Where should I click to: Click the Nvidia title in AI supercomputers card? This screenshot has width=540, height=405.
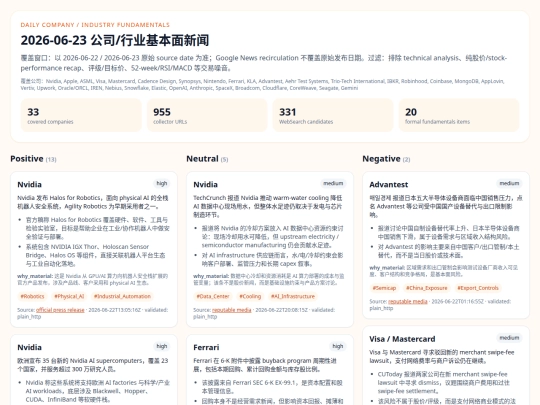[x=30, y=347]
